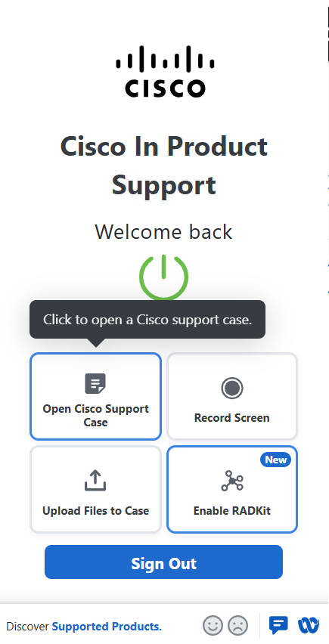Click the upload arrow tray icon
Viewport: 329px width, 644px height.
[95, 481]
